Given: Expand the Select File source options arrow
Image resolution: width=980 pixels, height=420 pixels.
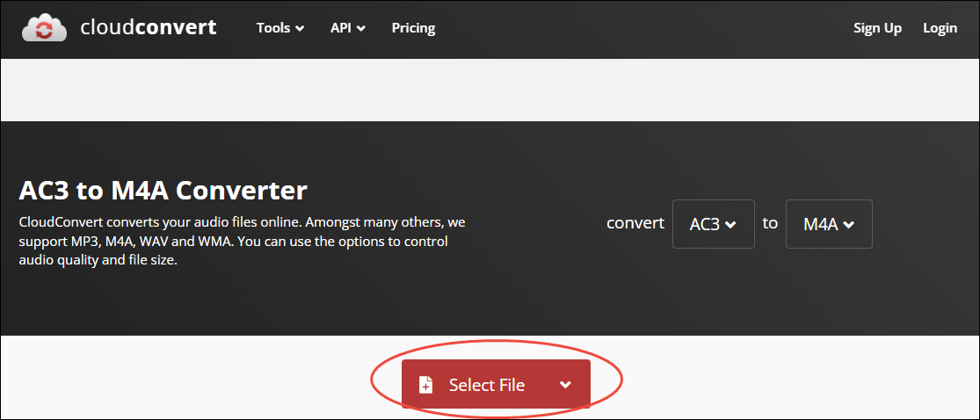Looking at the screenshot, I should coord(565,385).
